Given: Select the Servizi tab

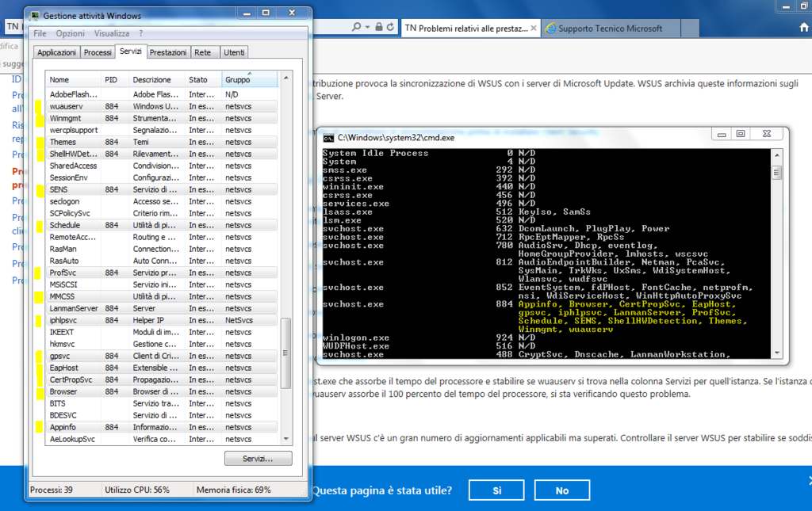Looking at the screenshot, I should pyautogui.click(x=131, y=51).
